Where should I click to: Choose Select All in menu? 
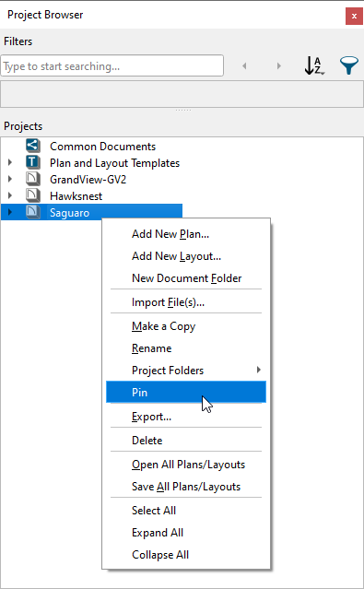186,511
